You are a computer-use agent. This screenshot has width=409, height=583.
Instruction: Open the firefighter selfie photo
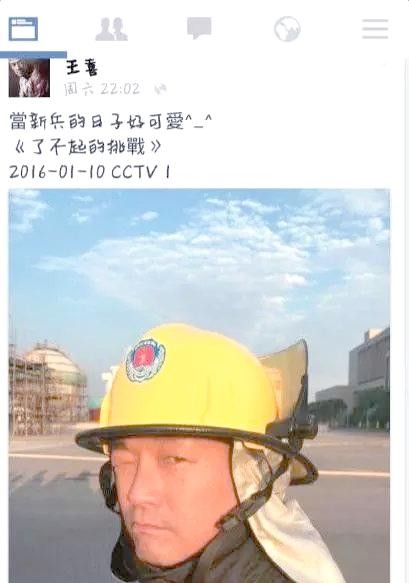199,386
